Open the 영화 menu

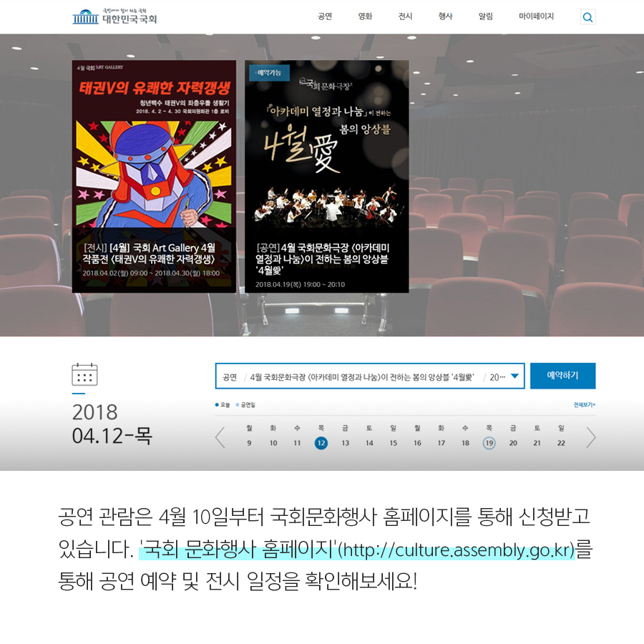[365, 16]
